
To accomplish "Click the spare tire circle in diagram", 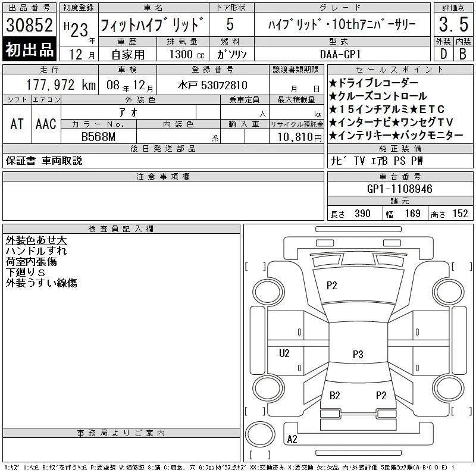I will (x=260, y=434).
